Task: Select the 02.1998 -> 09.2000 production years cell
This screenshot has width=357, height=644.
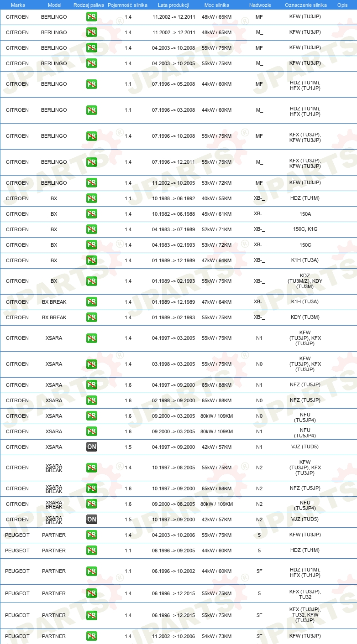Action: click(x=173, y=400)
